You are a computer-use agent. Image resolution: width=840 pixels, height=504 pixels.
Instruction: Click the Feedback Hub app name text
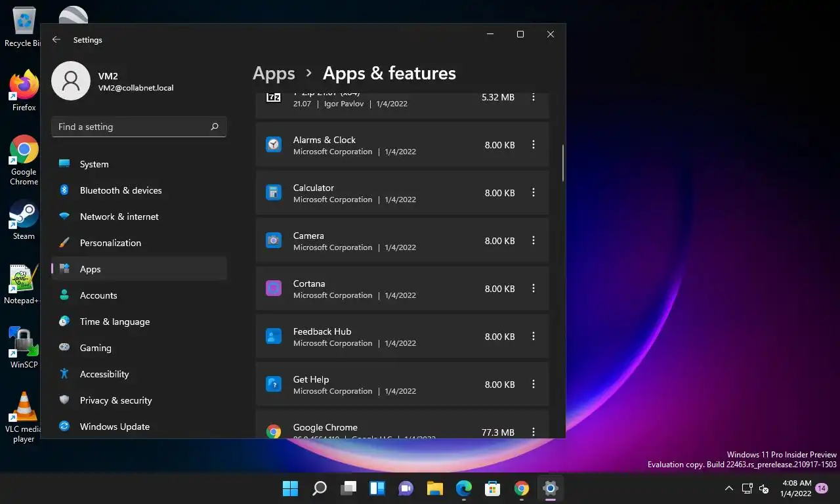pos(322,331)
